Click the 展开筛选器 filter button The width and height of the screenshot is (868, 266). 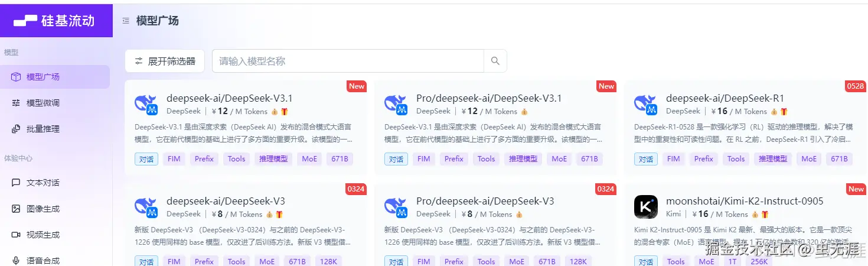click(165, 61)
